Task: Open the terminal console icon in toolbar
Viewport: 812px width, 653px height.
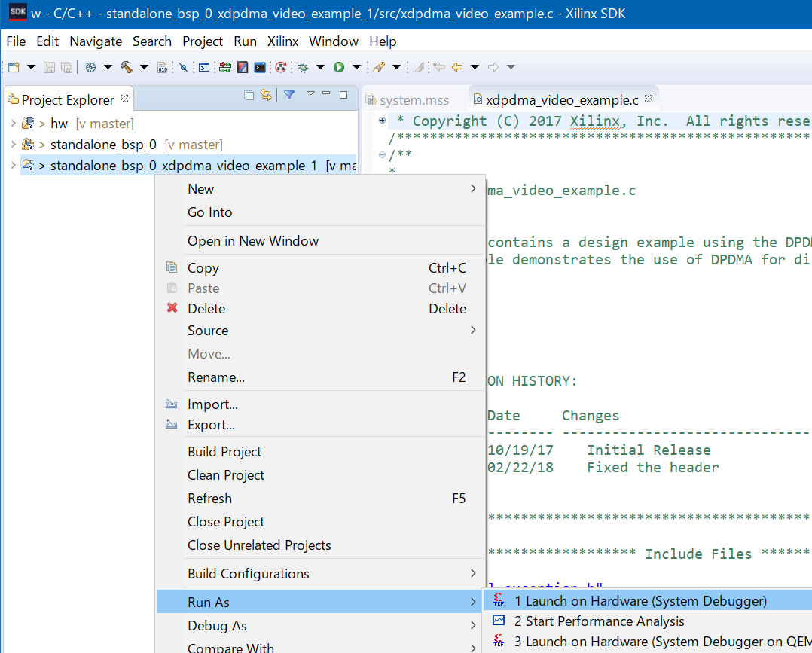Action: coord(205,67)
